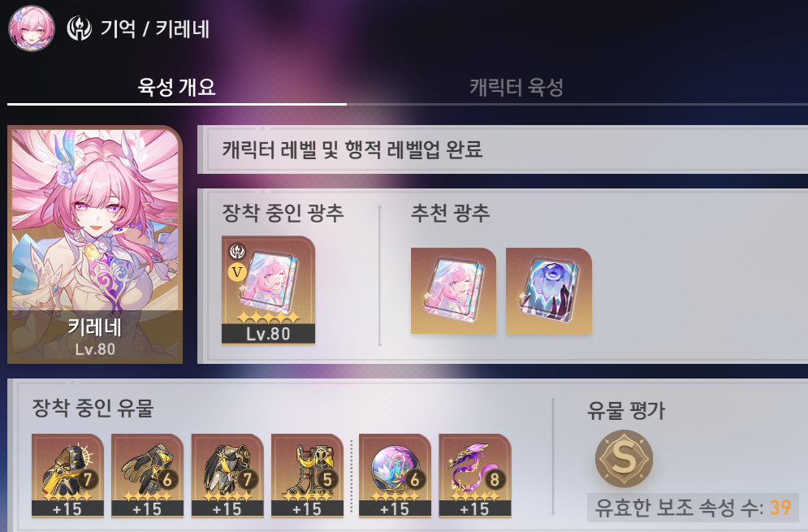Open Cyrene's round avatar in the header
Screen dimensions: 808x532
tap(32, 28)
